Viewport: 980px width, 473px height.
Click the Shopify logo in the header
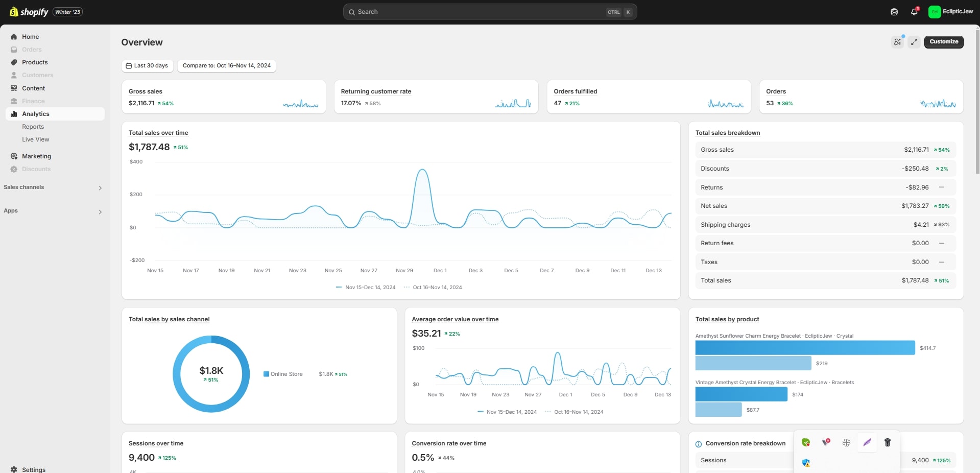click(x=29, y=12)
